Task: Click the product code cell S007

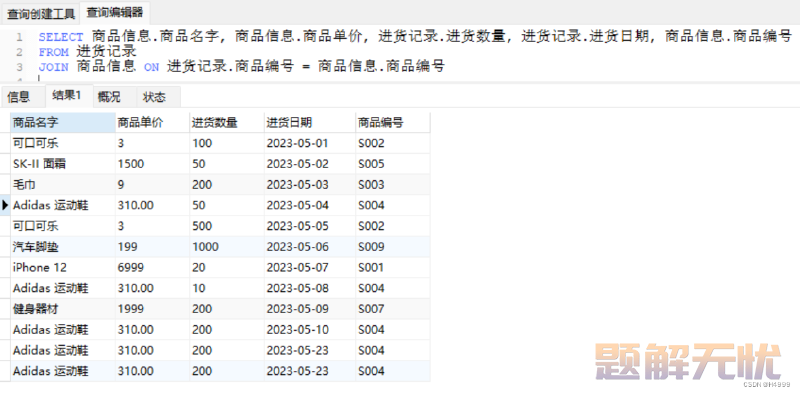Action: (x=393, y=309)
